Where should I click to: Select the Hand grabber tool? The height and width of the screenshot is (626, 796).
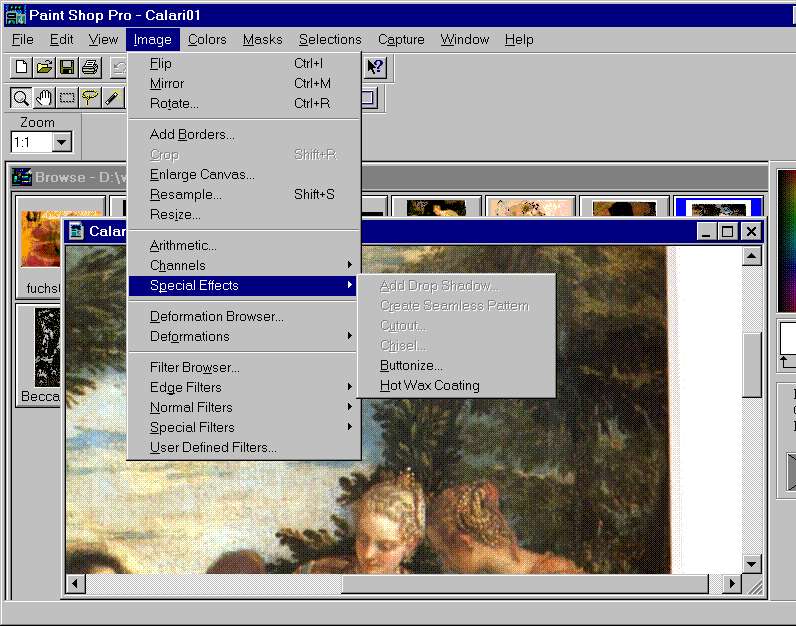pyautogui.click(x=44, y=97)
